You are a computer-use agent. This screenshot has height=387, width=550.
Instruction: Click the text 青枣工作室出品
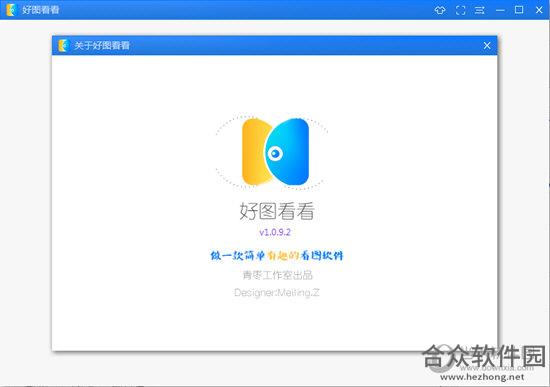(277, 275)
